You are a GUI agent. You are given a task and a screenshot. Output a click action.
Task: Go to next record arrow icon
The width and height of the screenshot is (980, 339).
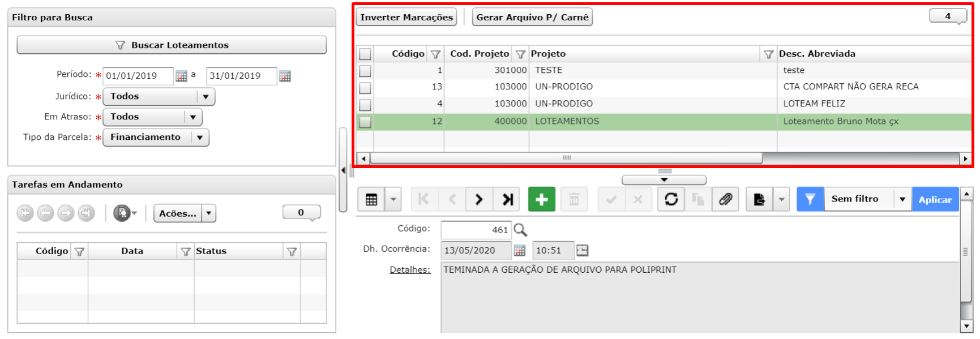pyautogui.click(x=480, y=199)
